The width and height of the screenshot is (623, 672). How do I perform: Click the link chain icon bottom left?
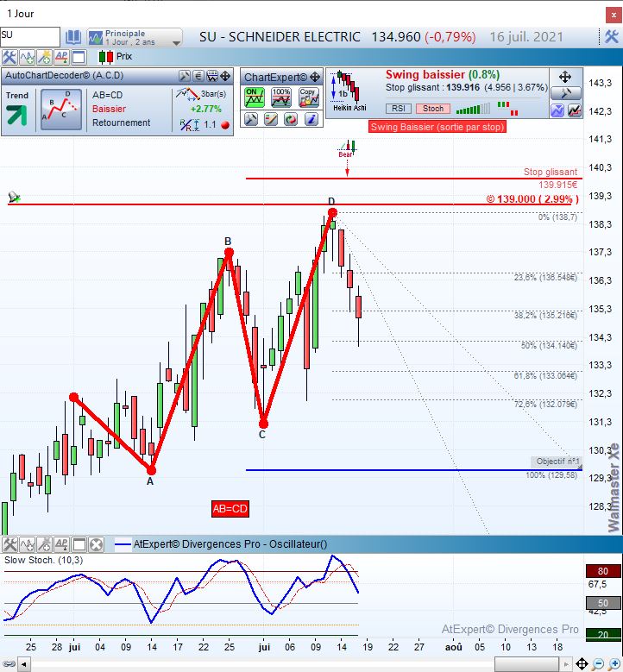coord(8,664)
